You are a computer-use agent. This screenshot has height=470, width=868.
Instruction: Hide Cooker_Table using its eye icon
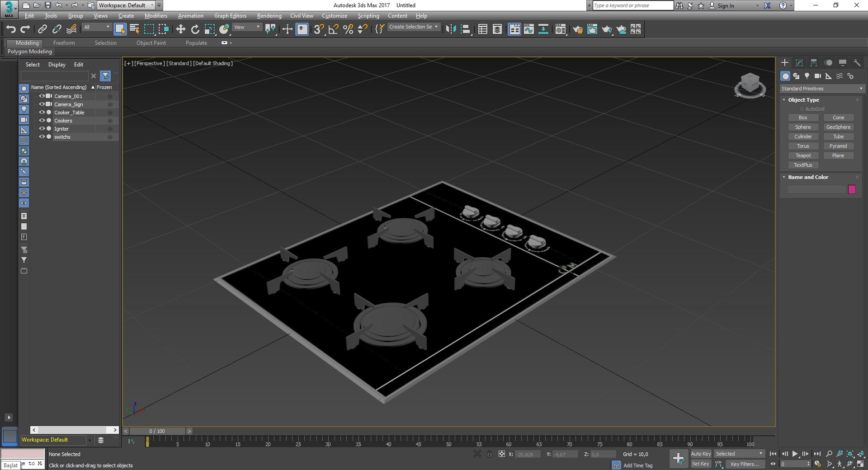click(x=42, y=113)
